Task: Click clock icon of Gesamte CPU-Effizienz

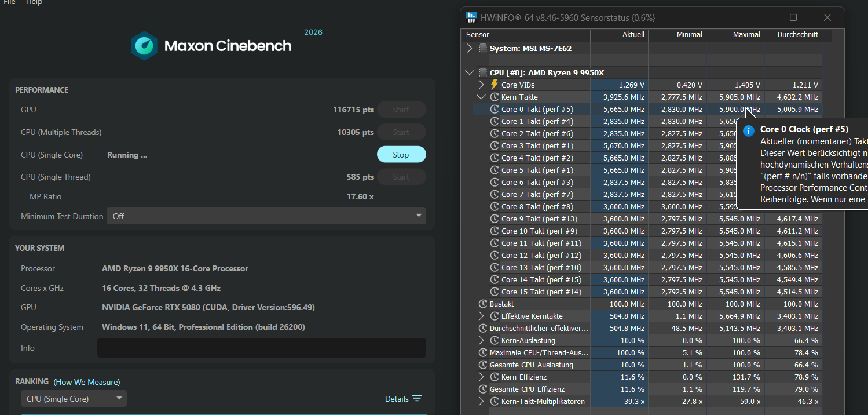Action: pos(483,389)
